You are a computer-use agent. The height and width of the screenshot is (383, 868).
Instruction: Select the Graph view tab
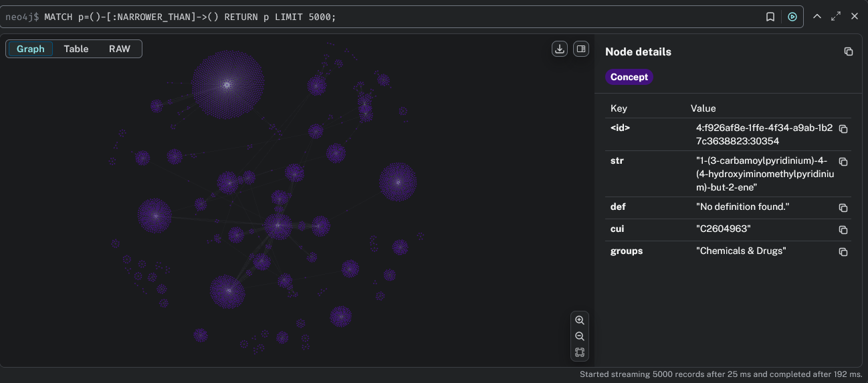coord(31,49)
